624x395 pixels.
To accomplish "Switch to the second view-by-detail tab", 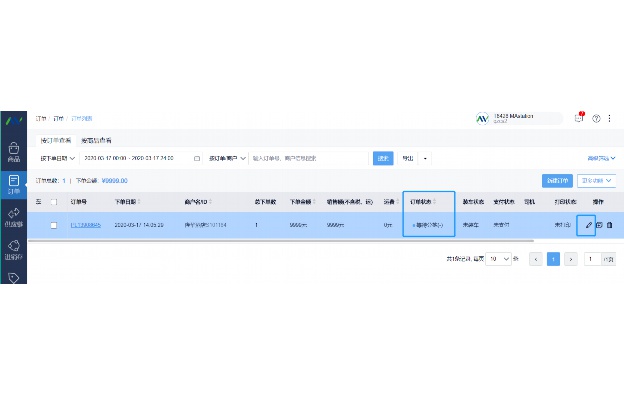I will [96, 140].
